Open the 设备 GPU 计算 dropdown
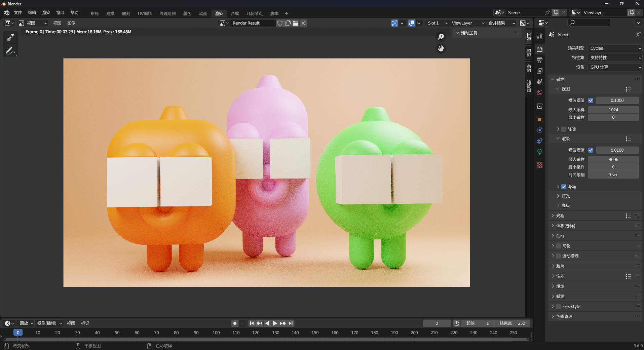This screenshot has height=350, width=644. tap(615, 67)
